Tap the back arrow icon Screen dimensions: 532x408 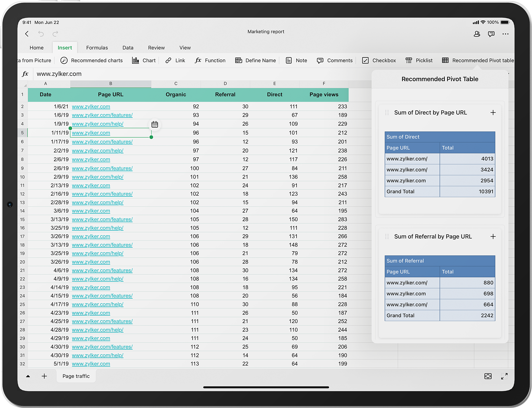[x=27, y=34]
